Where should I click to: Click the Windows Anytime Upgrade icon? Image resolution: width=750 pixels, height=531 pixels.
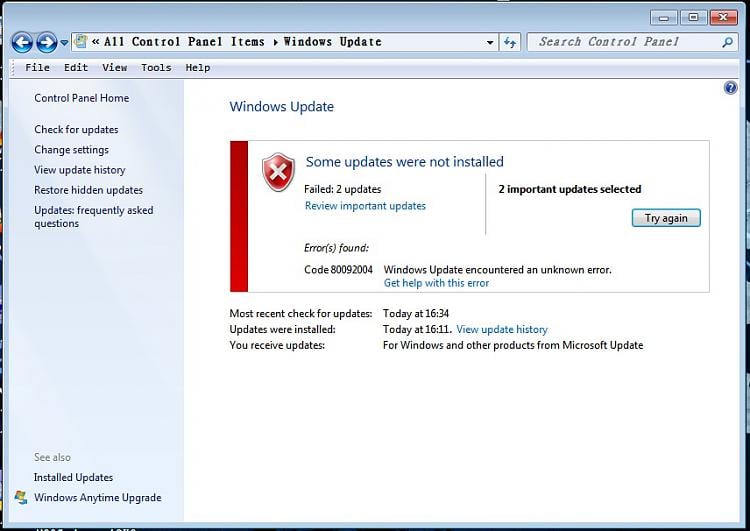[21, 497]
